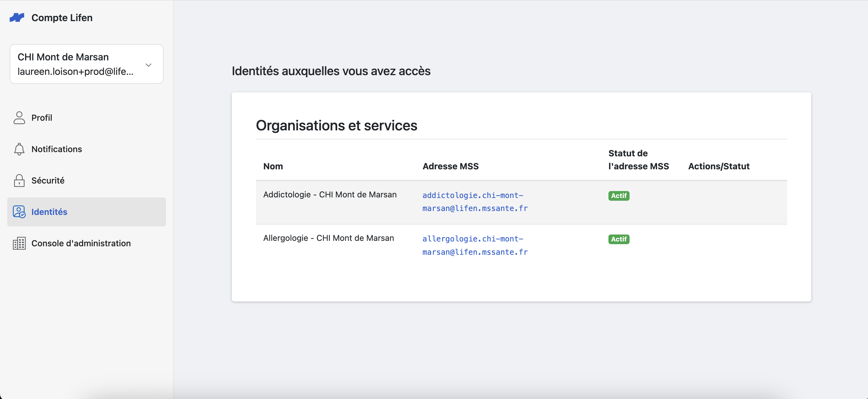The image size is (868, 399).
Task: Open Console d'administration
Action: point(87,243)
